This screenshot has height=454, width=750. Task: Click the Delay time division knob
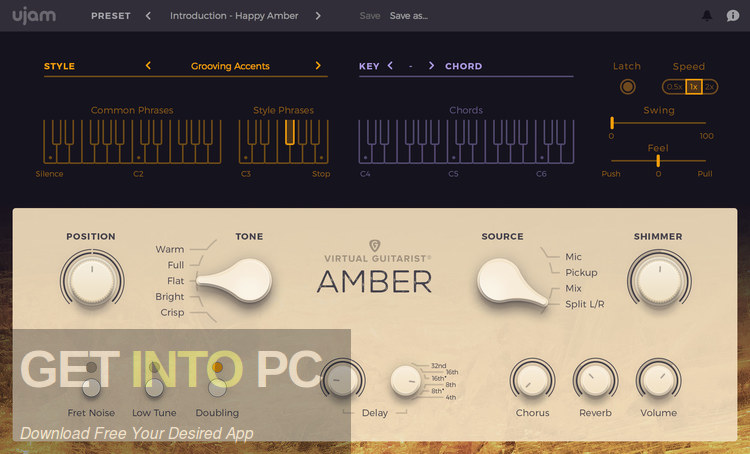(406, 381)
